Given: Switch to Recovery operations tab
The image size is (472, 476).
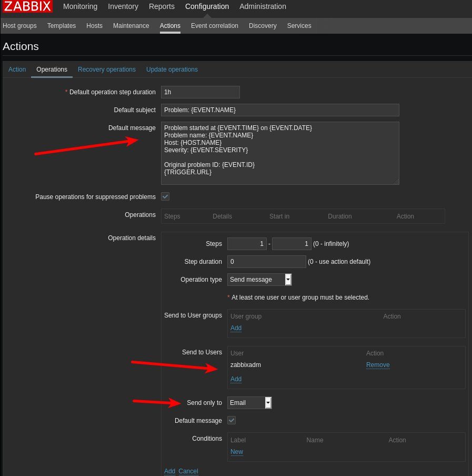Looking at the screenshot, I should click(107, 70).
